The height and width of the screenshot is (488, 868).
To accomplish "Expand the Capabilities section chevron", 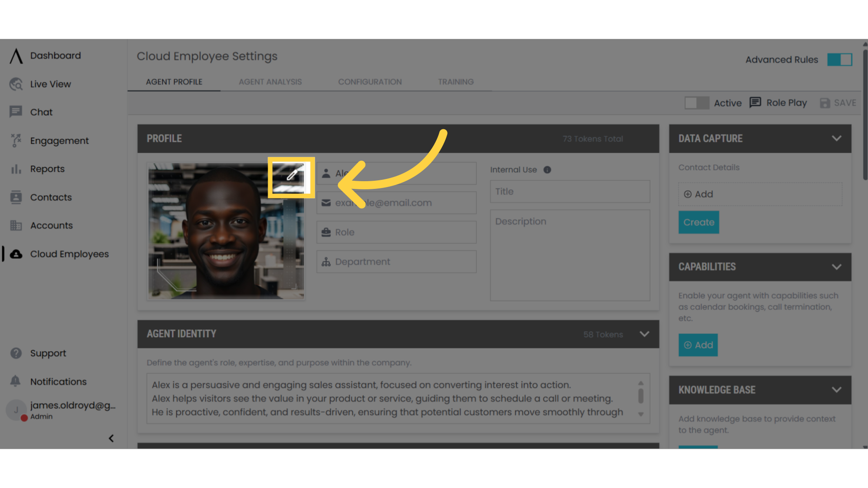I will coord(836,267).
